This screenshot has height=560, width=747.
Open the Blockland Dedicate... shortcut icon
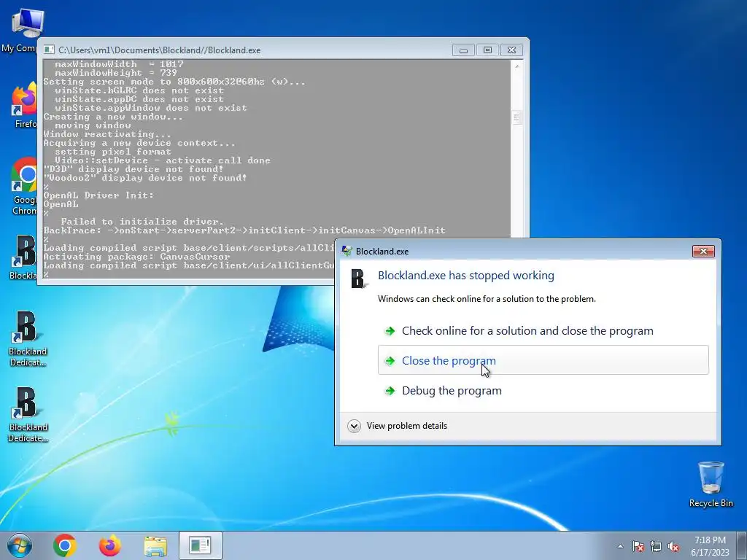tap(27, 415)
